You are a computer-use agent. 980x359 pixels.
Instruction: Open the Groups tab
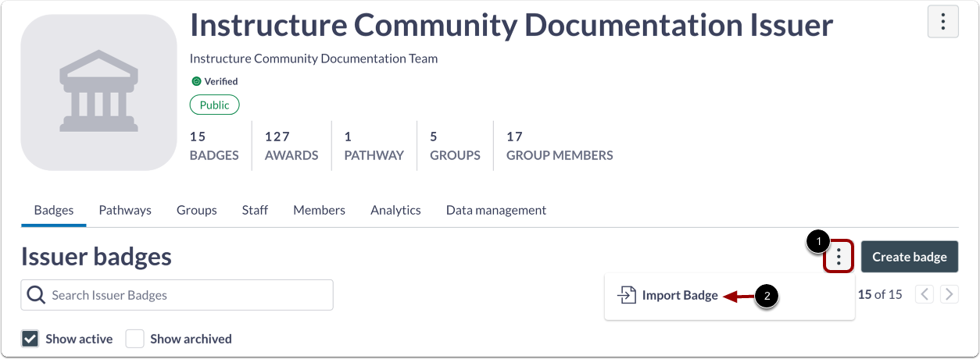point(197,210)
